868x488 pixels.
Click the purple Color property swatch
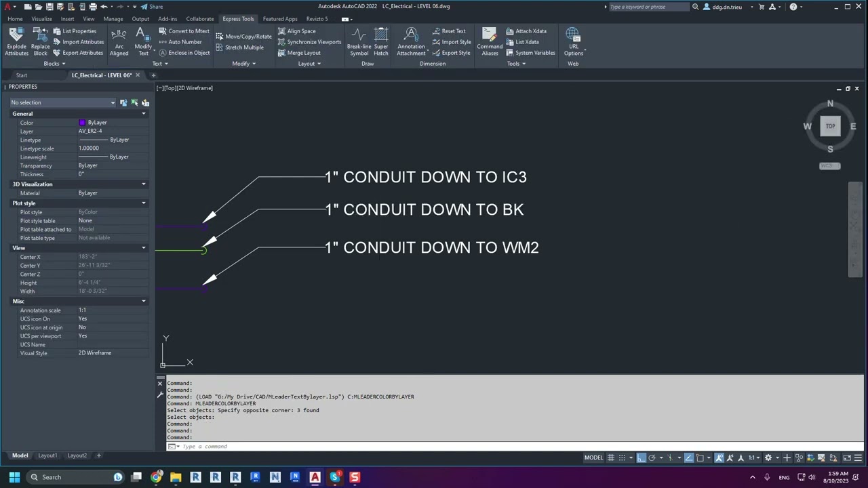(x=82, y=123)
